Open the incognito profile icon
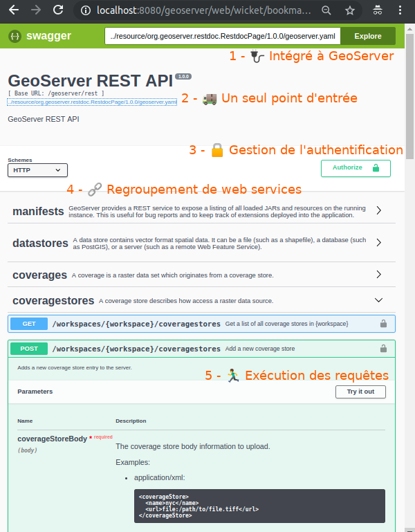 378,10
